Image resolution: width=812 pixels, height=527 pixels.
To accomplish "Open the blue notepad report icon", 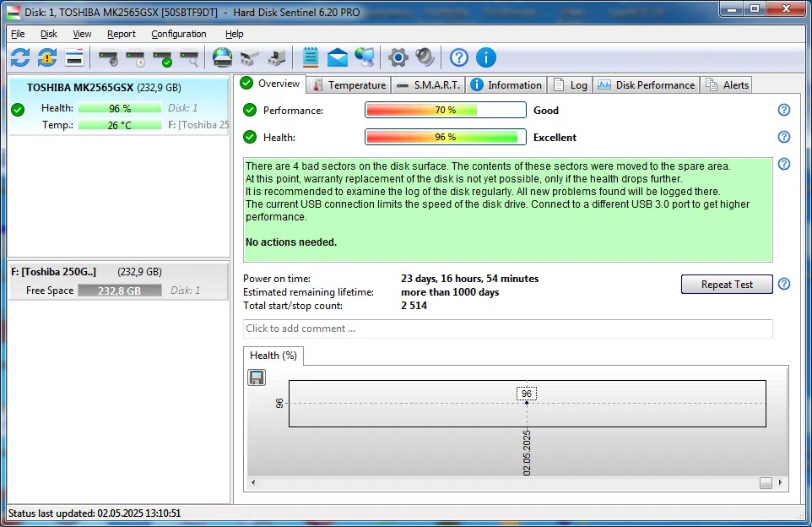I will click(310, 57).
